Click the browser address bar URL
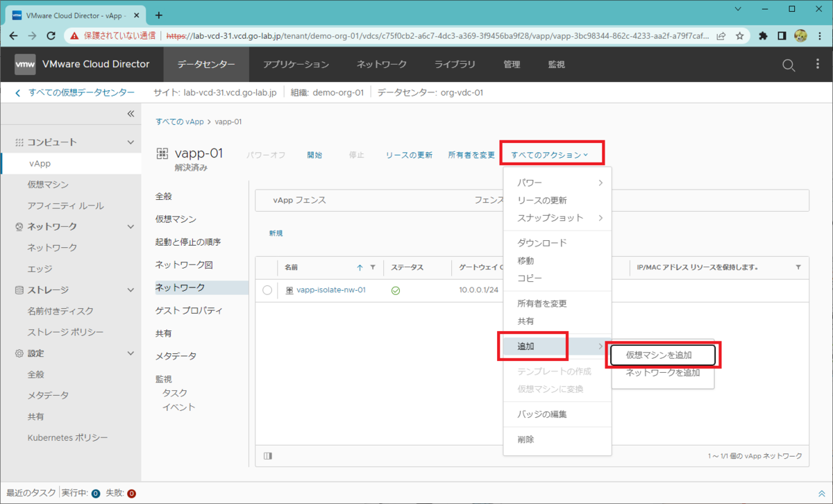 point(437,35)
